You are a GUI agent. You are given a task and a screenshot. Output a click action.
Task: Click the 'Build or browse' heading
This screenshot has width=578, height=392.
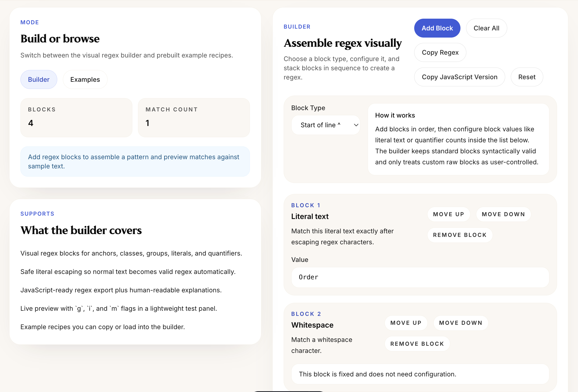[60, 39]
